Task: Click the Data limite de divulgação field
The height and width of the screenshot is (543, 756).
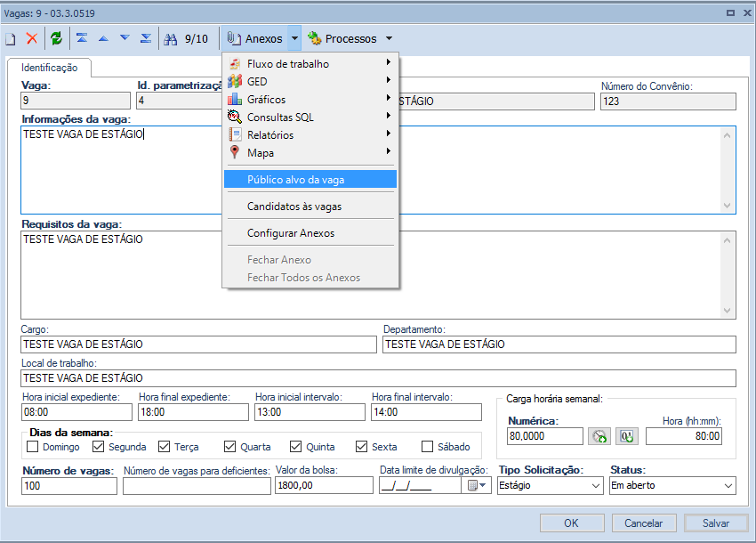Action: [x=420, y=485]
